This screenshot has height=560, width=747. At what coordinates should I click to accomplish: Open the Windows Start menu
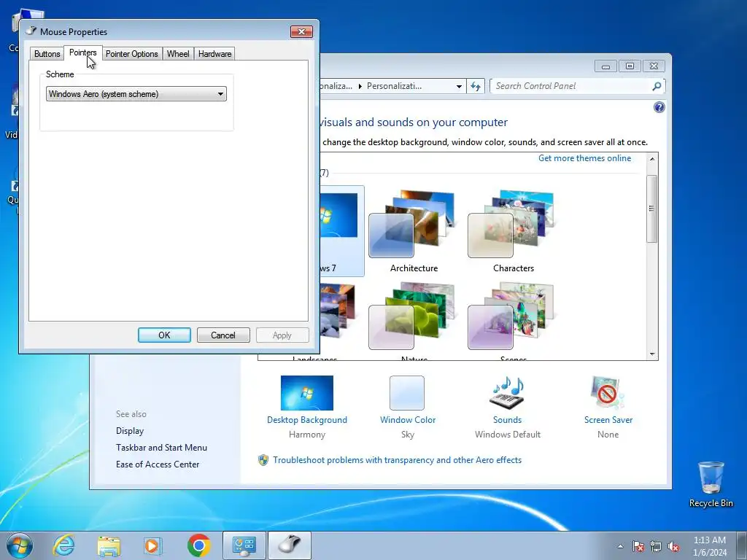point(20,545)
